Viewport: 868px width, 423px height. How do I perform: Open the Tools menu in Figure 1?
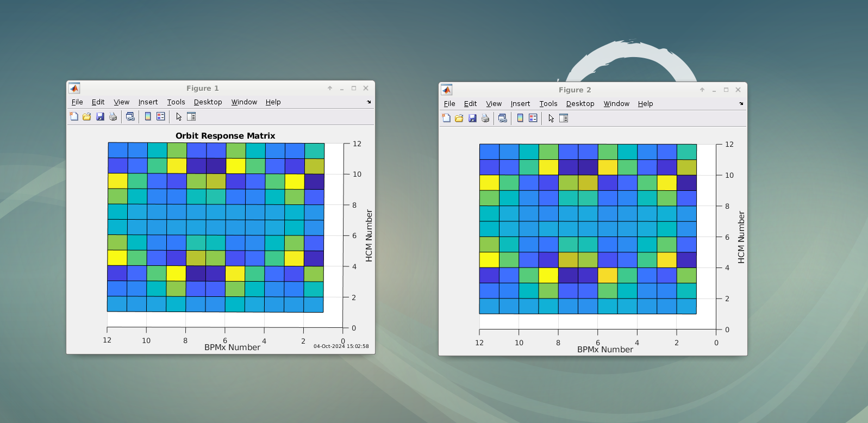pos(176,102)
